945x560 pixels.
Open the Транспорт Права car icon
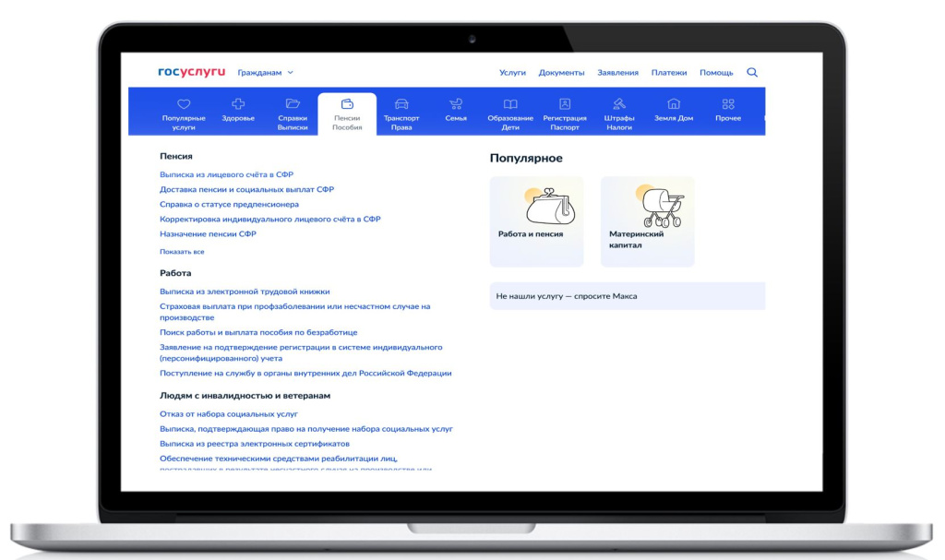401,104
